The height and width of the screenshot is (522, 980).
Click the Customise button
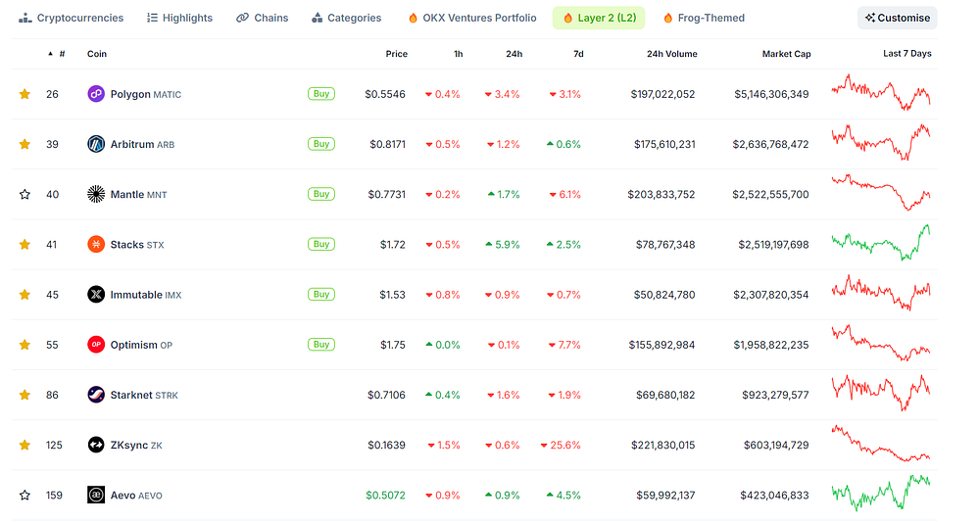(x=898, y=18)
